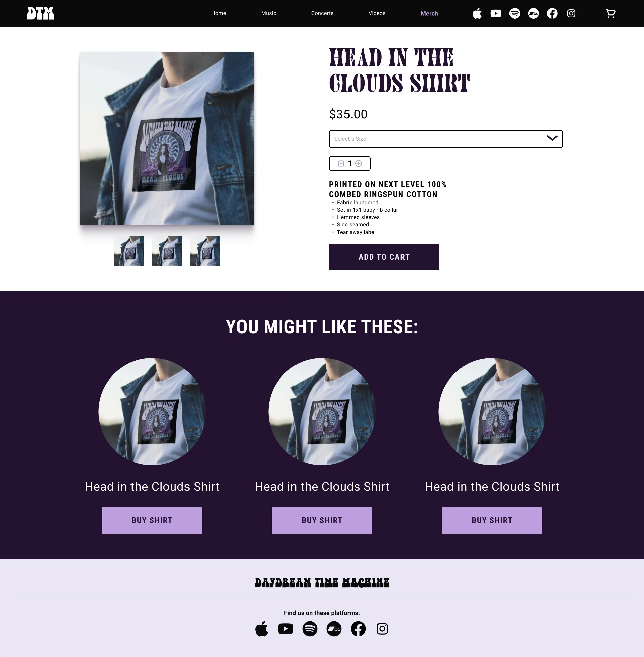Screen dimensions: 644x657
Task: Click the Apple Music icon in header
Action: (477, 13)
